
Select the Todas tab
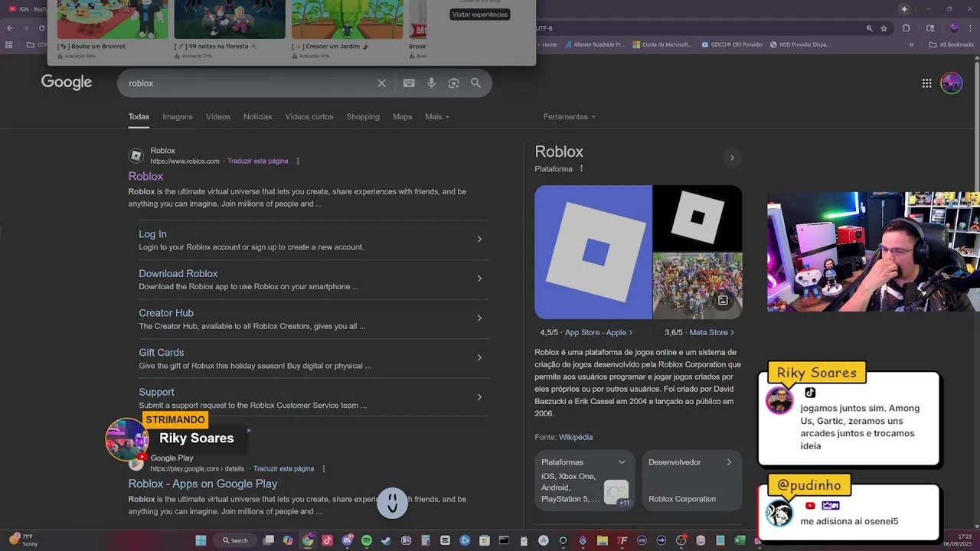pos(139,117)
